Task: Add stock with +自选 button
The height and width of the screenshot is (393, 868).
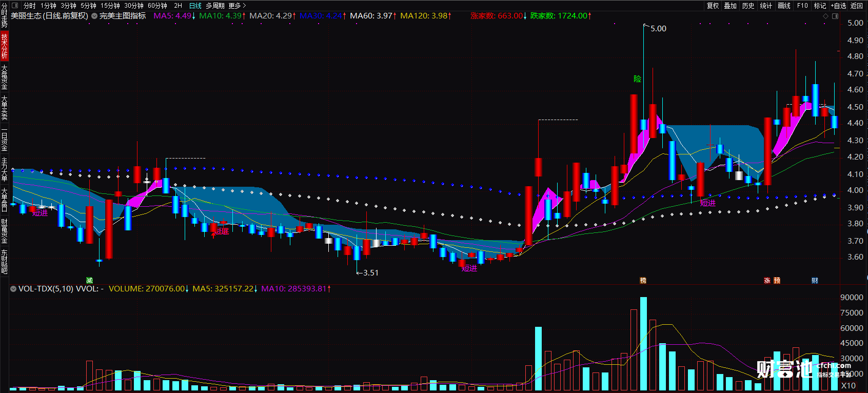Action: (838, 6)
